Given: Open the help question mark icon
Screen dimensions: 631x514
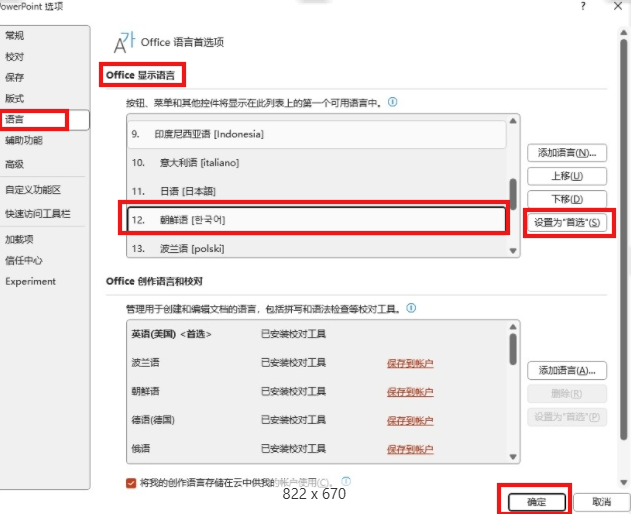Looking at the screenshot, I should [x=583, y=6].
